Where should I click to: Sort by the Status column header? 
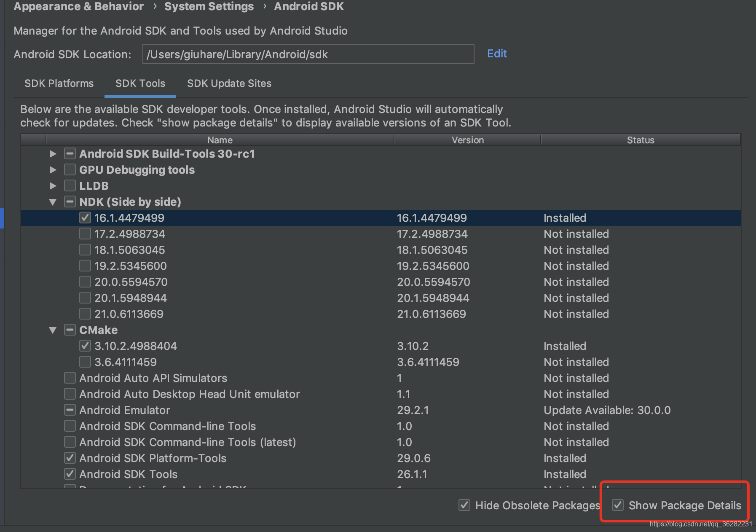tap(641, 140)
